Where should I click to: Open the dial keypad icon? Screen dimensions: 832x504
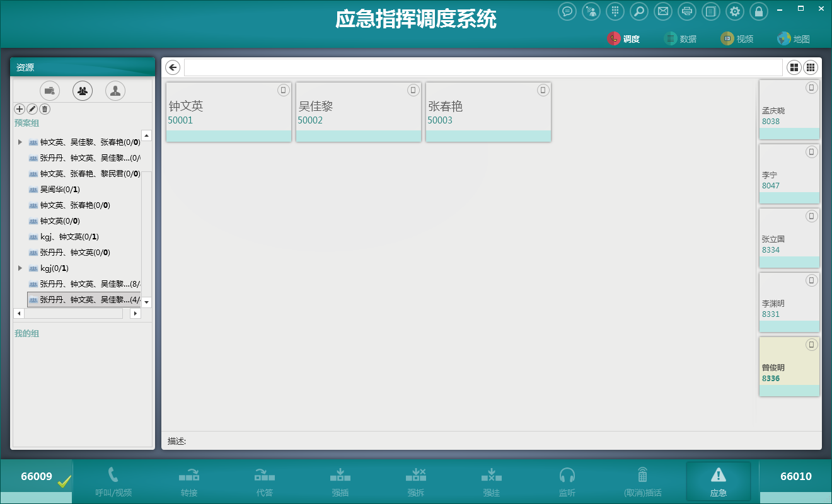point(615,11)
